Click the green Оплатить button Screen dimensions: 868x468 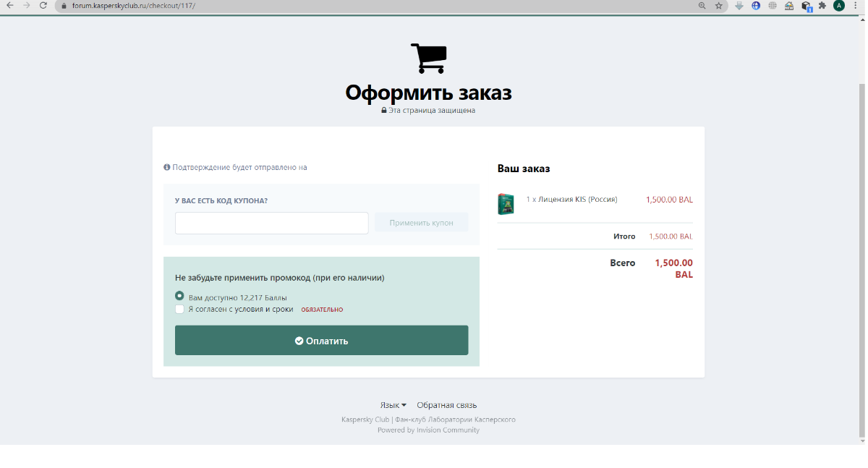[322, 341]
